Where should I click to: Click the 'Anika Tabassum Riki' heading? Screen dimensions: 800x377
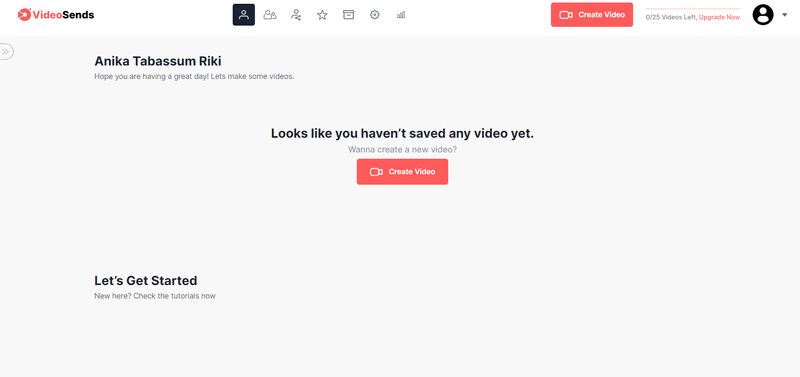pos(158,61)
